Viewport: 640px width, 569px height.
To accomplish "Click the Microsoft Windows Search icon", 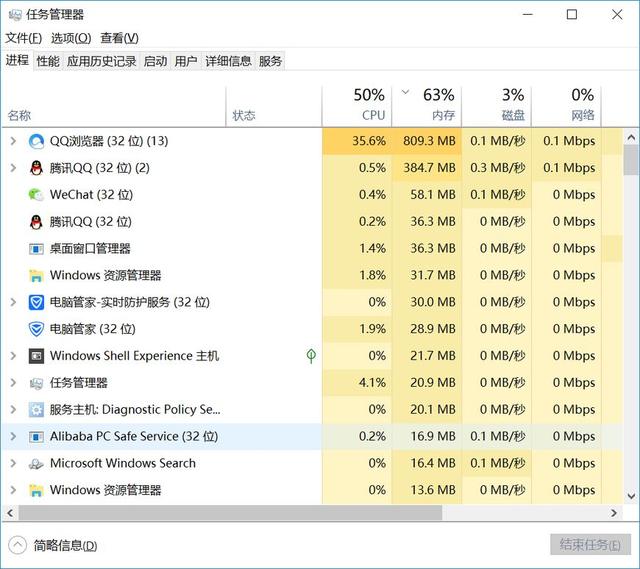I will point(36,464).
